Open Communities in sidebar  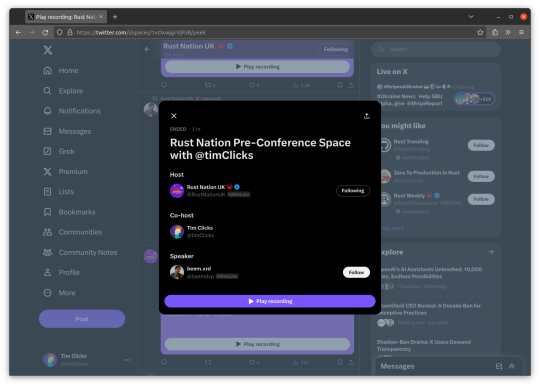pyautogui.click(x=73, y=232)
